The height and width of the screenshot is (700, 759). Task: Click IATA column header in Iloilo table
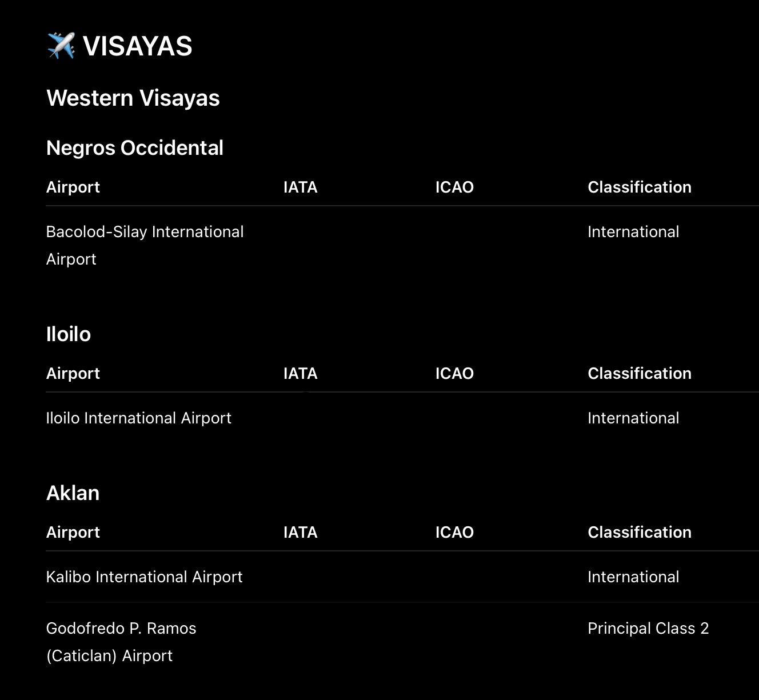pos(301,374)
